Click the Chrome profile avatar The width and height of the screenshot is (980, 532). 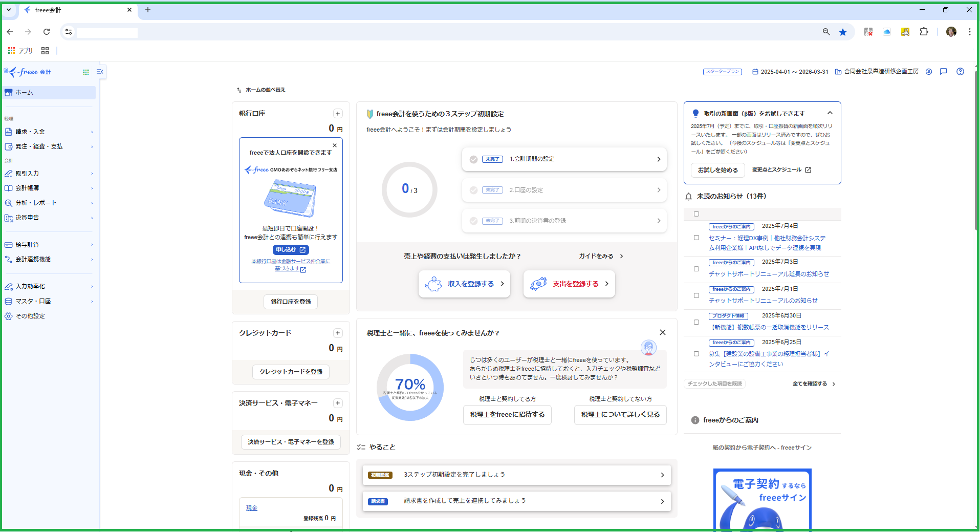click(x=951, y=32)
